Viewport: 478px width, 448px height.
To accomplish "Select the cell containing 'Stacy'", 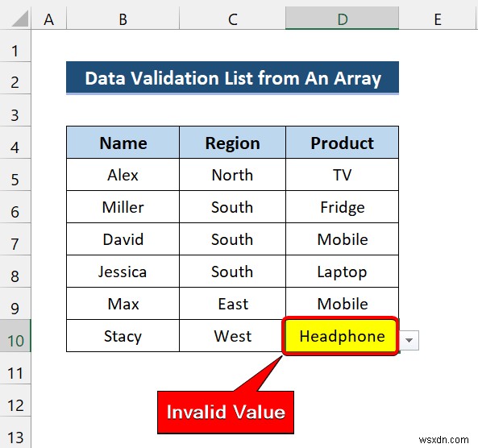I will [123, 336].
